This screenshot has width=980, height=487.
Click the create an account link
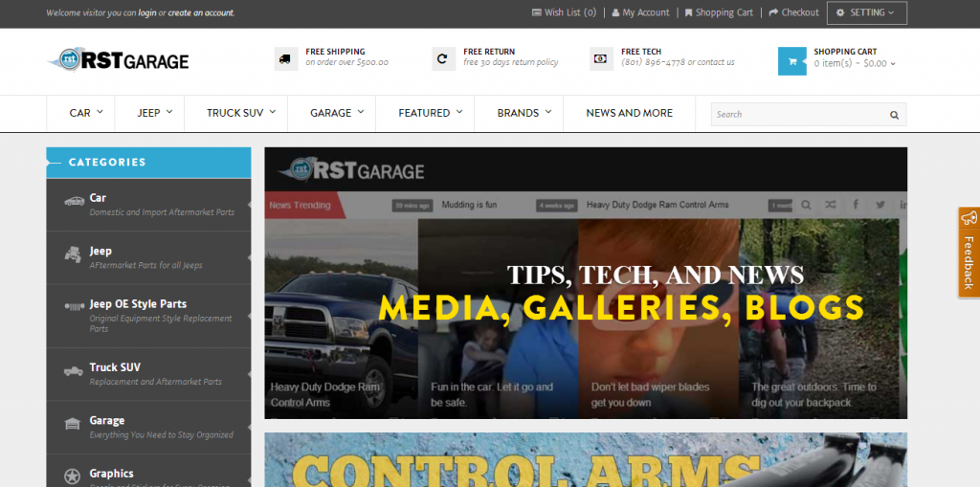pyautogui.click(x=201, y=12)
